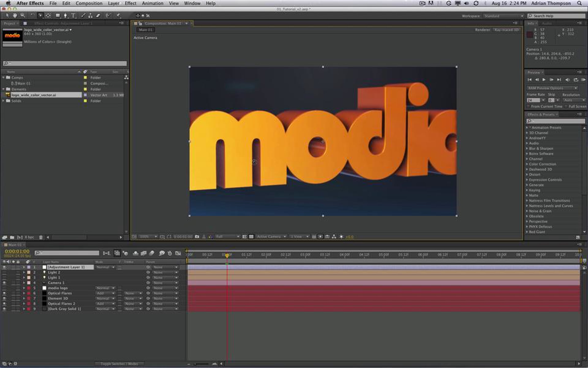Click the snapshot camera icon in viewer
This screenshot has width=588, height=368.
pyautogui.click(x=197, y=237)
